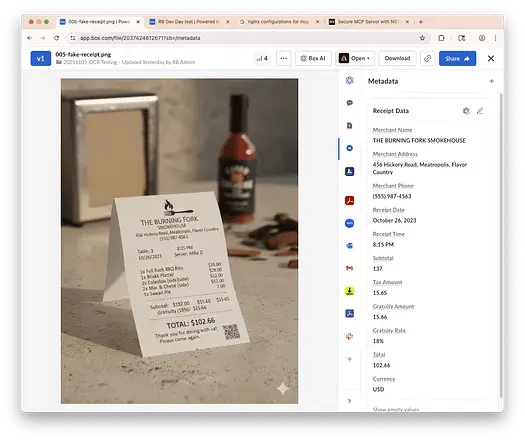Select the gratuity rate value 18%
The height and width of the screenshot is (440, 525).
pyautogui.click(x=378, y=341)
